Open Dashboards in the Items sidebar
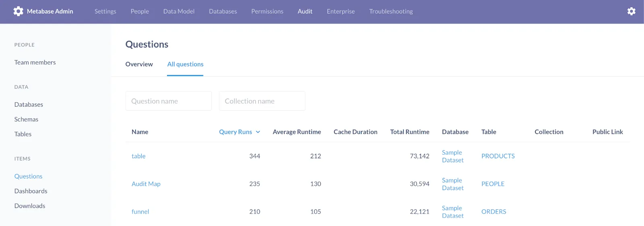The image size is (644, 226). point(31,191)
